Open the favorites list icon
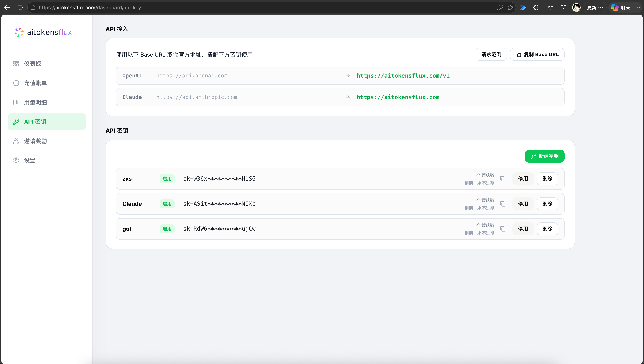Screen dimensions: 644x364 pos(550,8)
